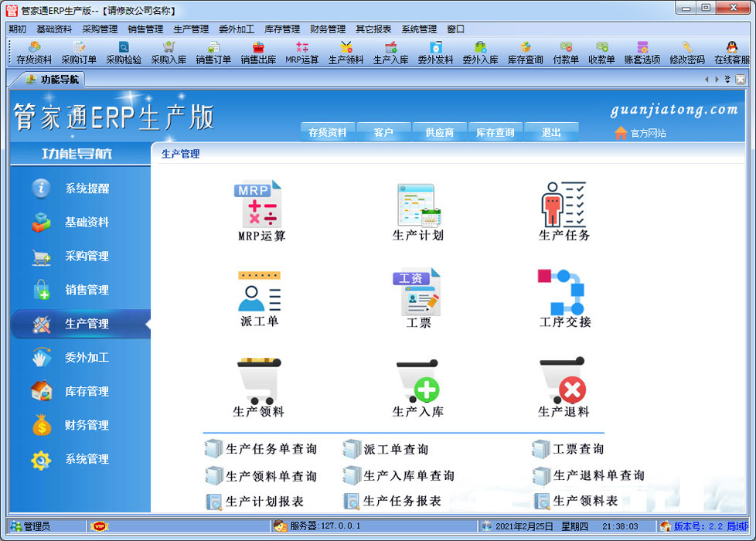Click the 退出 banner button
The height and width of the screenshot is (541, 756).
(x=551, y=132)
